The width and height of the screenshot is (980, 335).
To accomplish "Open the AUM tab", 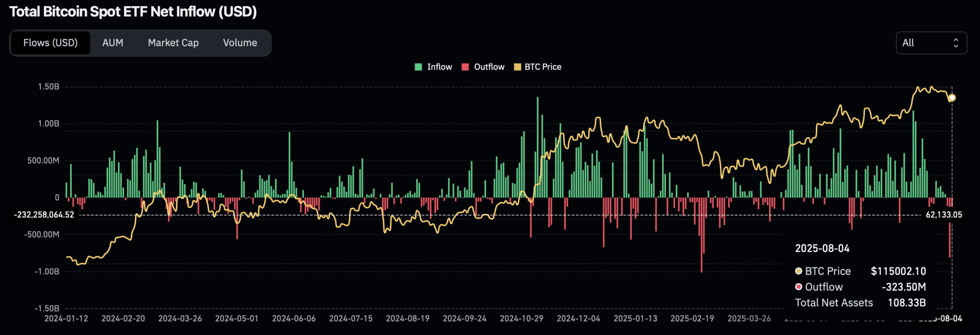I will [x=113, y=43].
